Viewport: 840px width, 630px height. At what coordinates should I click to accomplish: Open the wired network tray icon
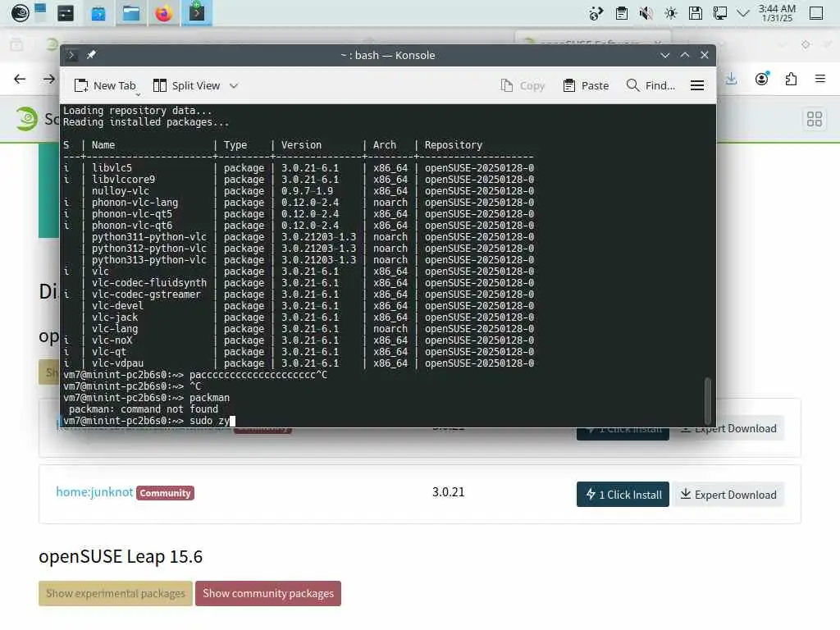[720, 13]
